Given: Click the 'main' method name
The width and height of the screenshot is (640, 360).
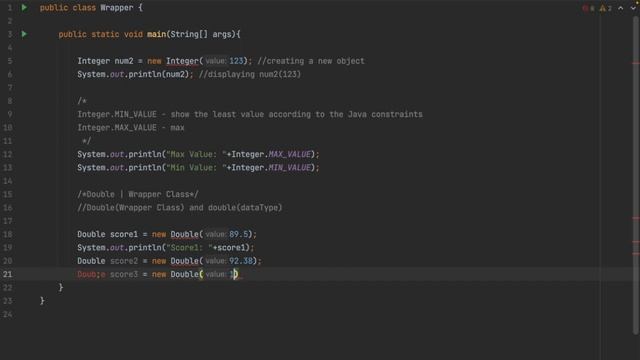Looking at the screenshot, I should pyautogui.click(x=156, y=34).
